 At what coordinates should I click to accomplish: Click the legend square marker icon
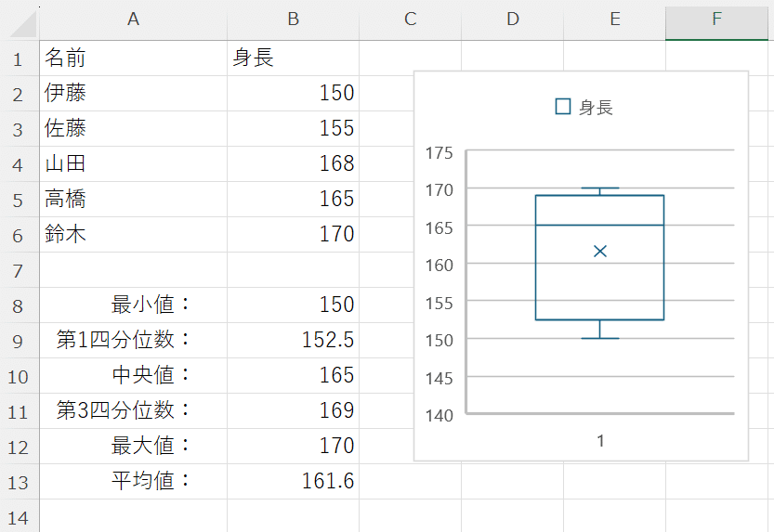point(563,107)
